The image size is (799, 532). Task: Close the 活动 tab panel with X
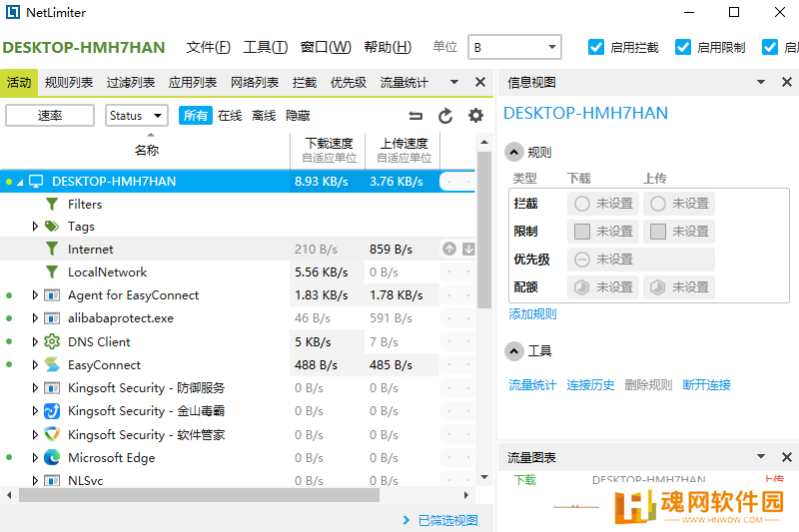coord(480,82)
